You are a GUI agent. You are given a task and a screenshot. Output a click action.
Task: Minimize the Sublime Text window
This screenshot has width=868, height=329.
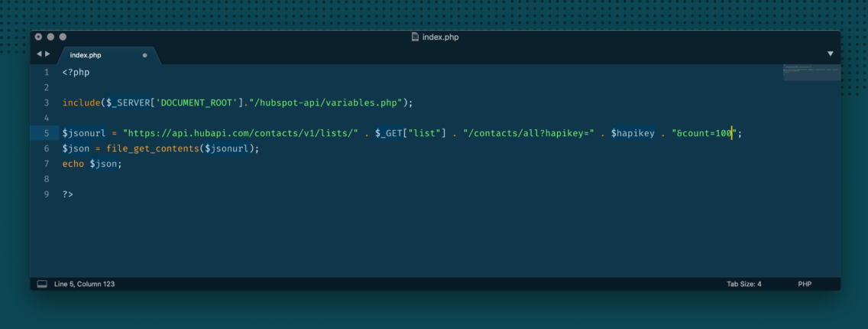[51, 37]
